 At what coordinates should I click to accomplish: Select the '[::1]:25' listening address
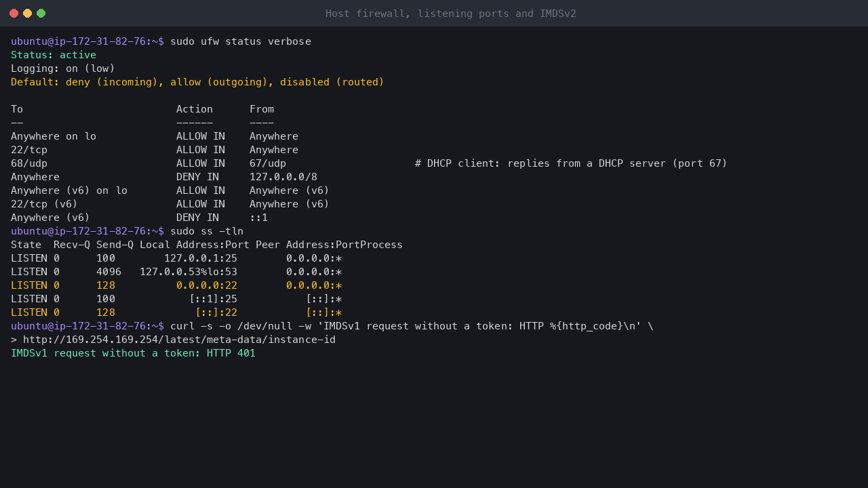(213, 299)
